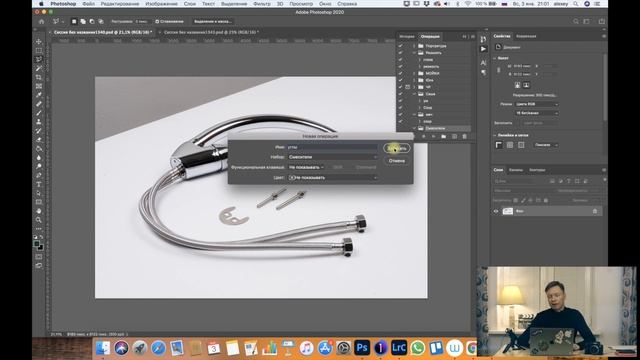Select the Clone Stamp tool
This screenshot has width=640, height=360.
tap(39, 122)
